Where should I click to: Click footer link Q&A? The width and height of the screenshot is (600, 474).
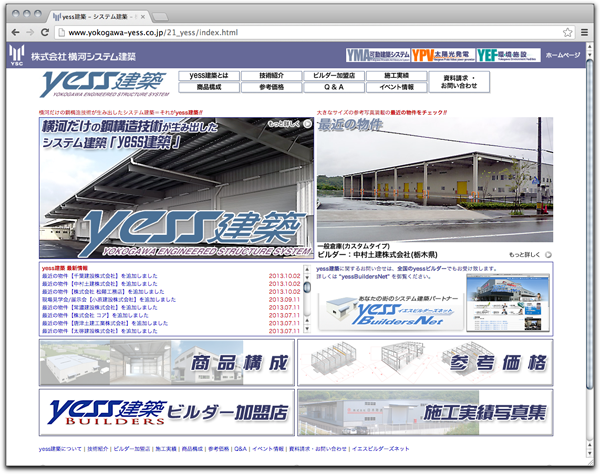(240, 449)
